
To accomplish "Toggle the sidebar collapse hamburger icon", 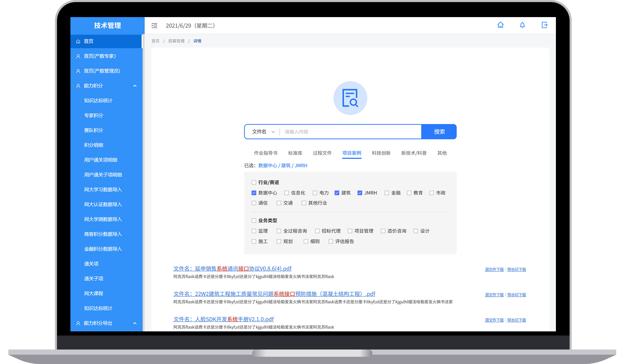I will click(154, 26).
